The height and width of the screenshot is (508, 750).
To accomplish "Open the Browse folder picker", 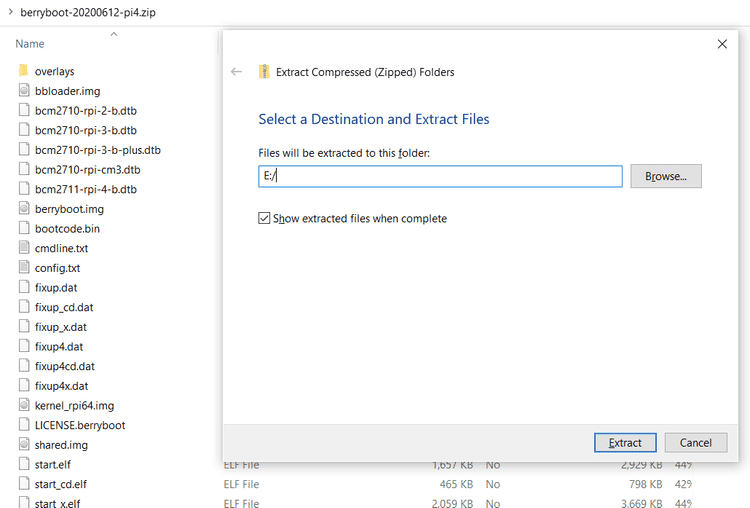I will pyautogui.click(x=665, y=176).
